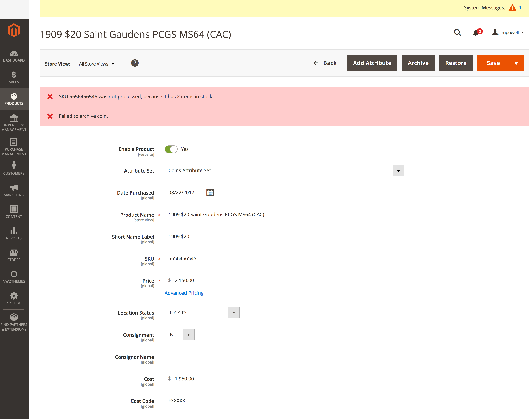This screenshot has height=419, width=532.
Task: Toggle the Enable Product switch
Action: [171, 149]
